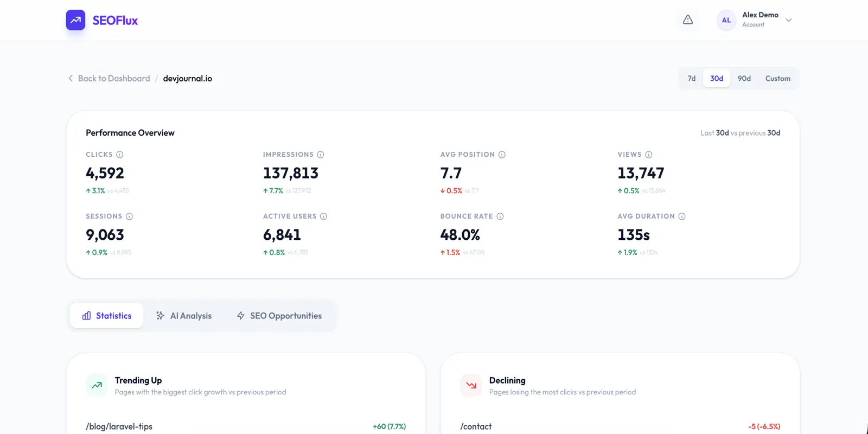
Task: Open the /blog/laravel-tips page row
Action: 246,426
